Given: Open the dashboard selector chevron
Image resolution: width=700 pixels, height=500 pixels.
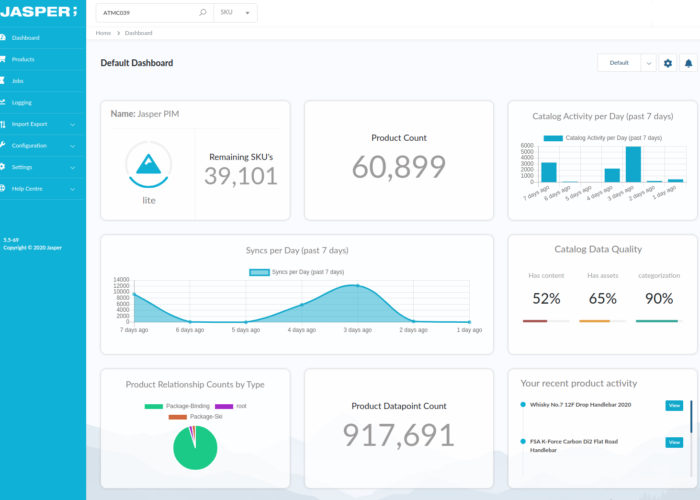Looking at the screenshot, I should click(649, 63).
